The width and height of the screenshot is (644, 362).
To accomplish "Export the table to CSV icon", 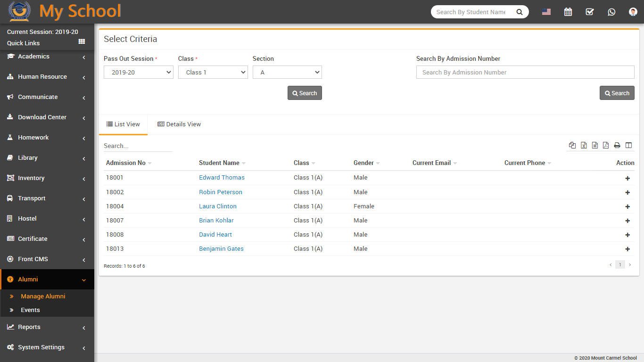I will tap(595, 145).
